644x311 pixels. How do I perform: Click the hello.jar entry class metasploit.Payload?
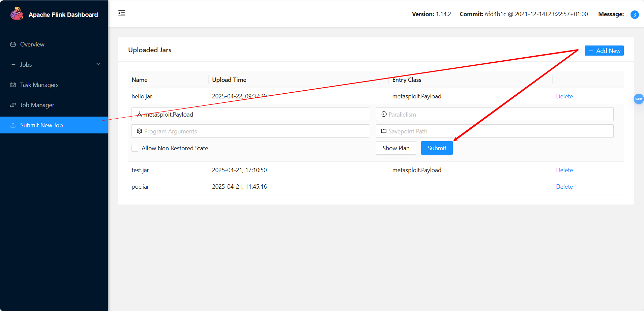[x=417, y=96]
